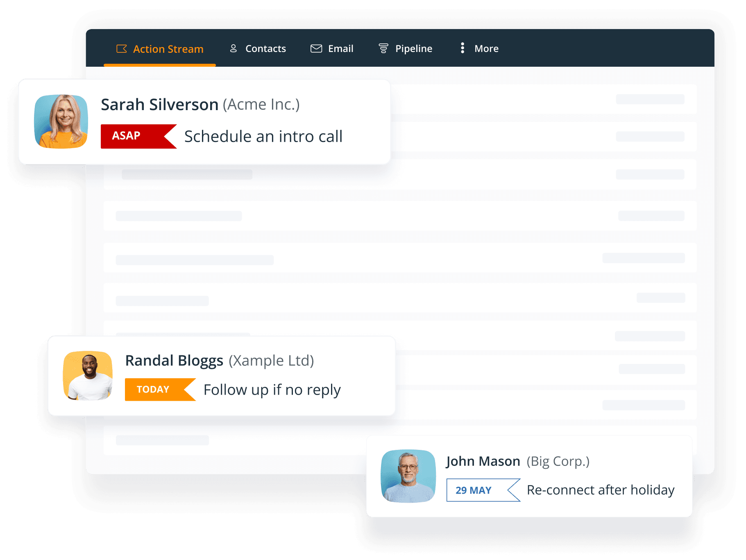
Task: Open Randal Bloggs contact name
Action: click(x=174, y=361)
